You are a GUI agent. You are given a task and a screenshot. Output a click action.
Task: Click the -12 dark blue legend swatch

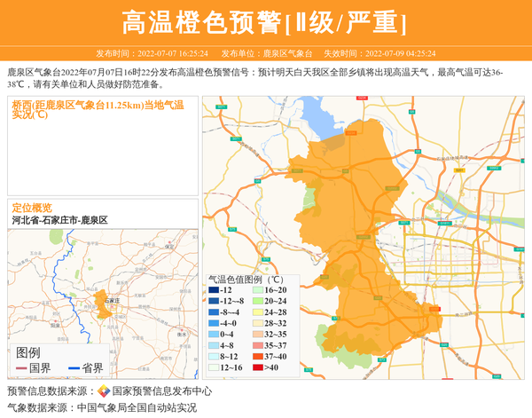213,290
